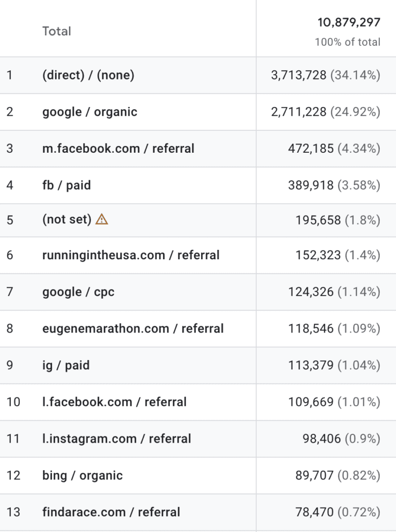
Task: Select the (direct) / (none) row
Action: [198, 75]
